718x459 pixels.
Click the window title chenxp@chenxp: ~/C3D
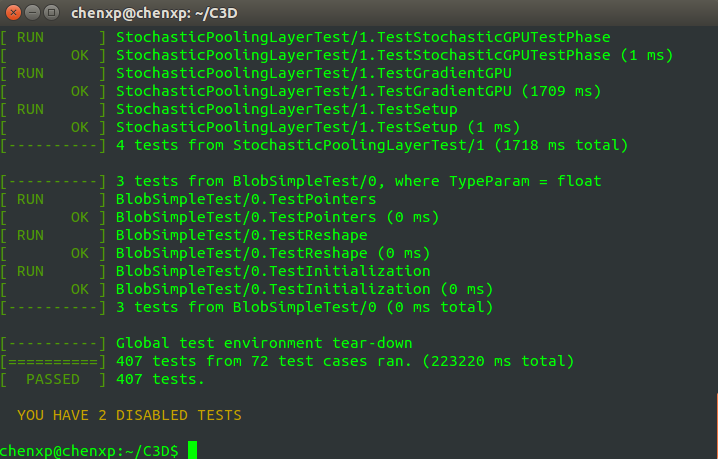tap(172, 13)
